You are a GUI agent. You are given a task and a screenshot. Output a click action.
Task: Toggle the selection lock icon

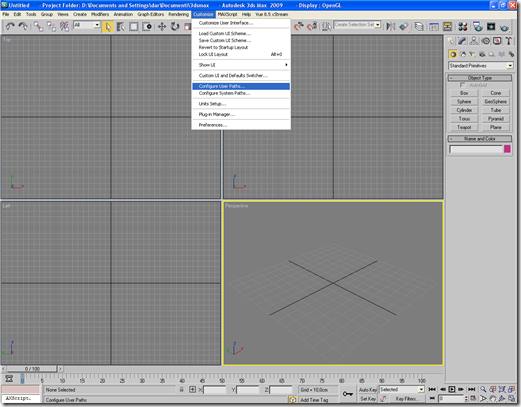click(x=181, y=389)
